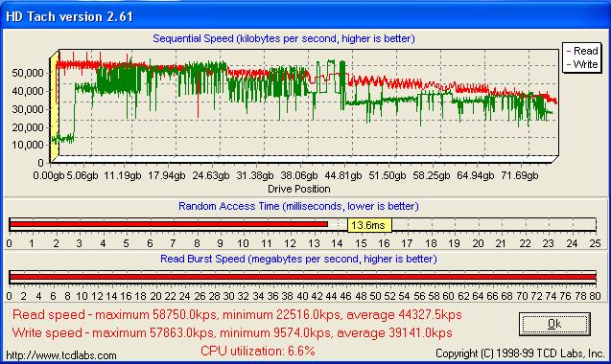This screenshot has width=611, height=364.
Task: Click the 25 mark on access time scale
Action: coord(595,243)
